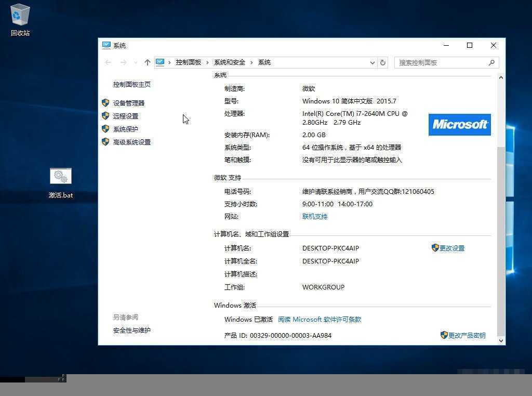Click 9:00-11:00 14:00-17:00 support hours
This screenshot has height=396, width=532.
click(337, 204)
